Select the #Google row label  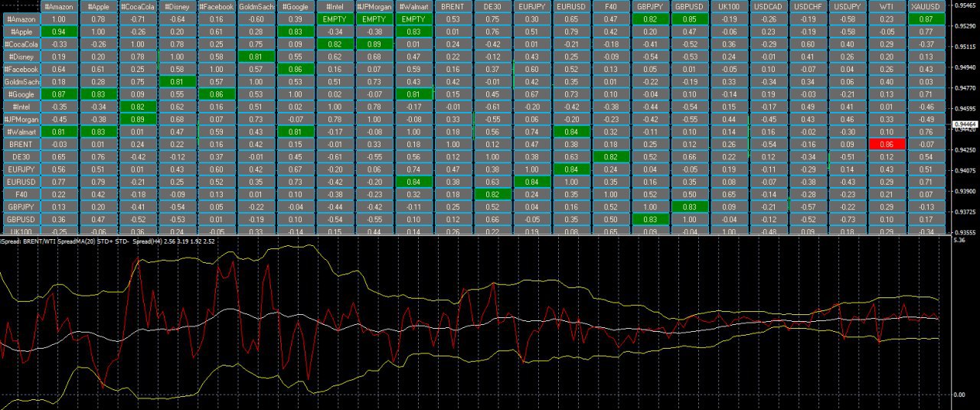click(x=21, y=93)
